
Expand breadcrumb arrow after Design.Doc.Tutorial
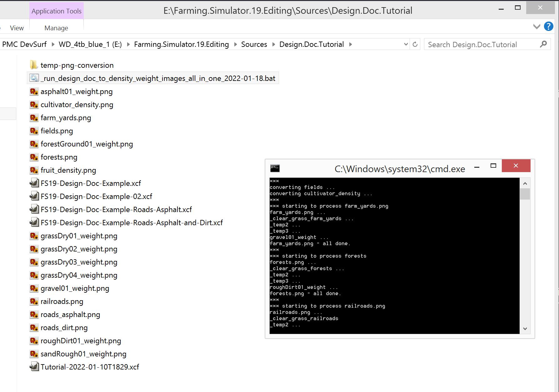350,44
